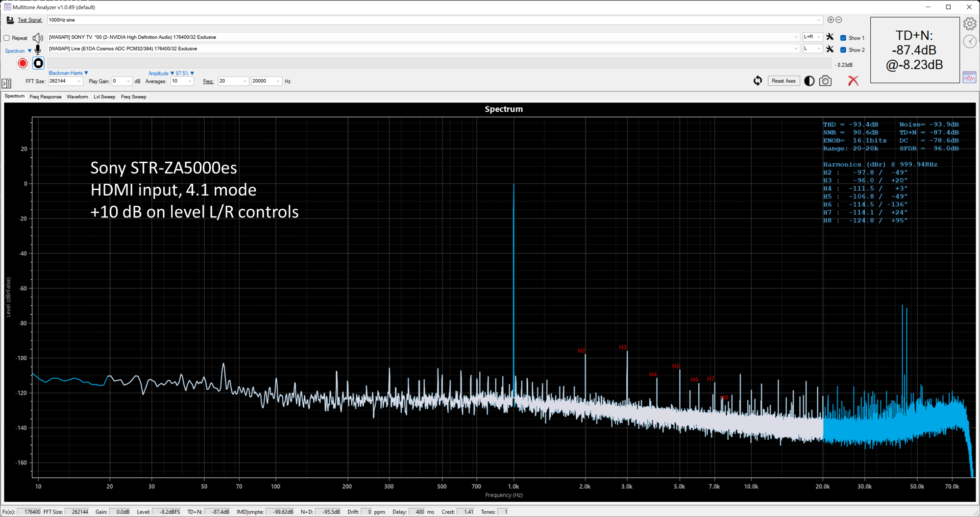Open the Blackman-Harris window selector
Viewport: 980px width, 517px height.
tap(68, 73)
